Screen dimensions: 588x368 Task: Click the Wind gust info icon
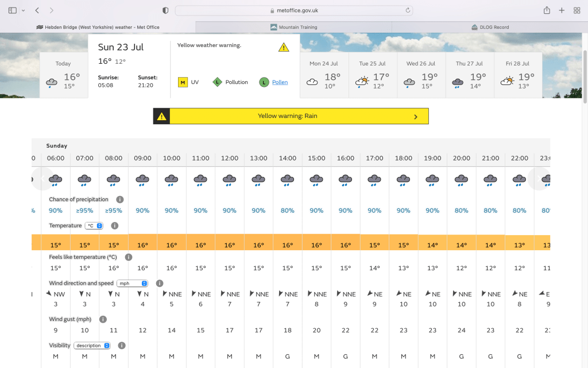pyautogui.click(x=103, y=319)
